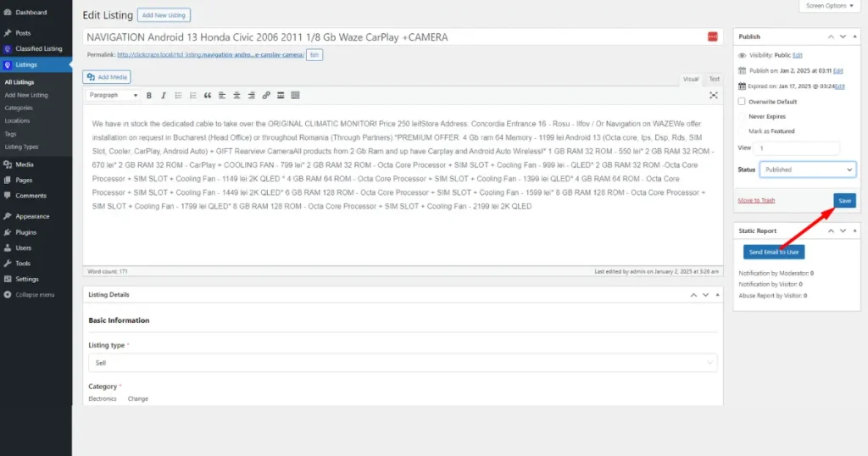Save the listing
Image resolution: width=868 pixels, height=456 pixels.
(845, 200)
